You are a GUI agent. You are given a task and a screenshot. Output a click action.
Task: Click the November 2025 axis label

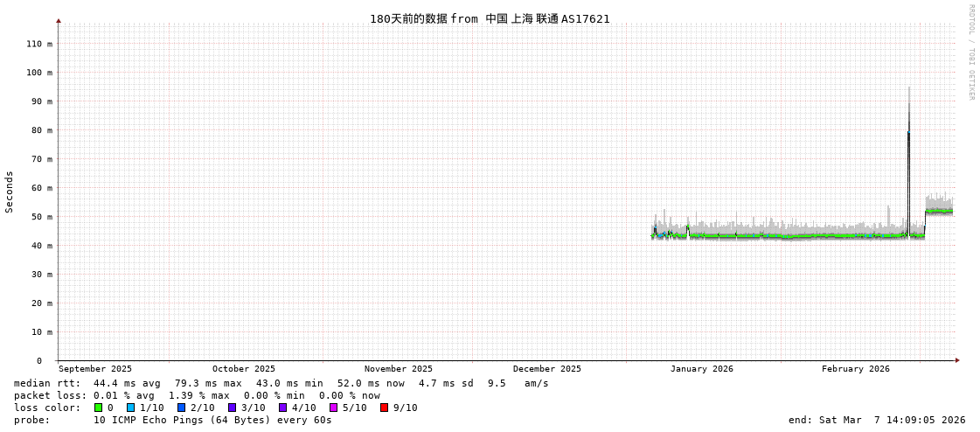click(x=398, y=369)
